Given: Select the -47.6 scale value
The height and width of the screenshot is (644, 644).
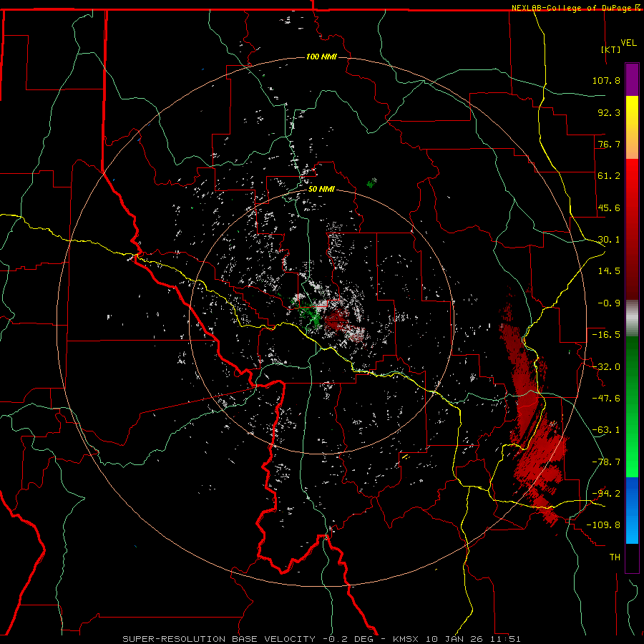Looking at the screenshot, I should (606, 399).
